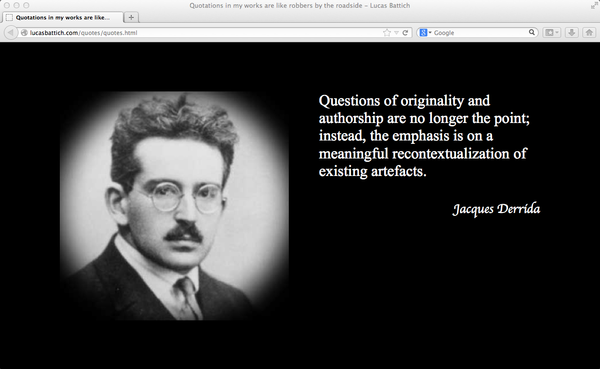Image resolution: width=600 pixels, height=369 pixels.
Task: Reload the current page
Action: [x=405, y=33]
